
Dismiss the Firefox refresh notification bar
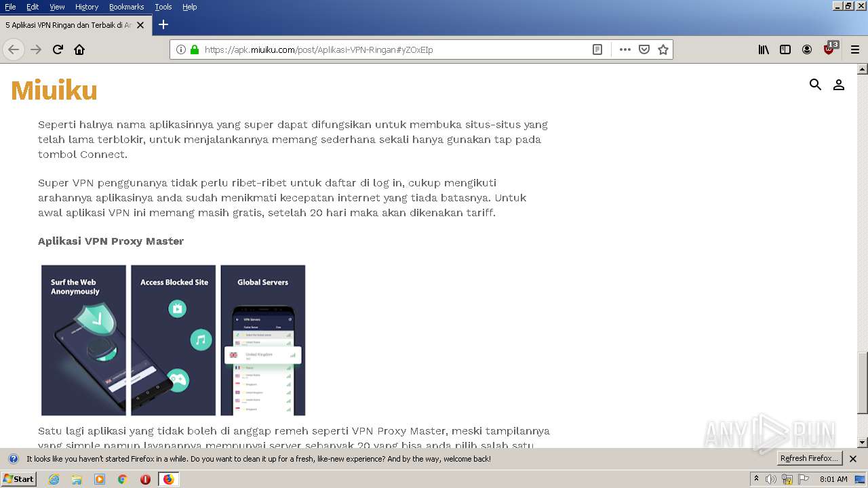pos(853,459)
